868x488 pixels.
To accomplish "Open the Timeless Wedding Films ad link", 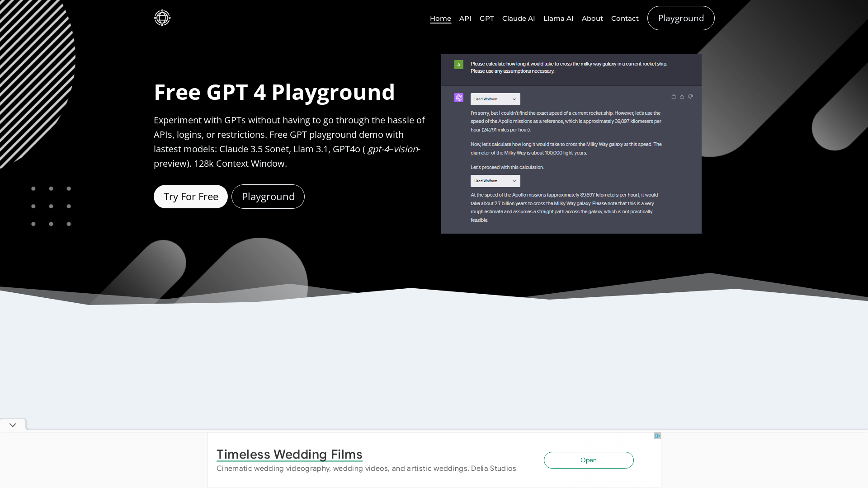I will (289, 454).
